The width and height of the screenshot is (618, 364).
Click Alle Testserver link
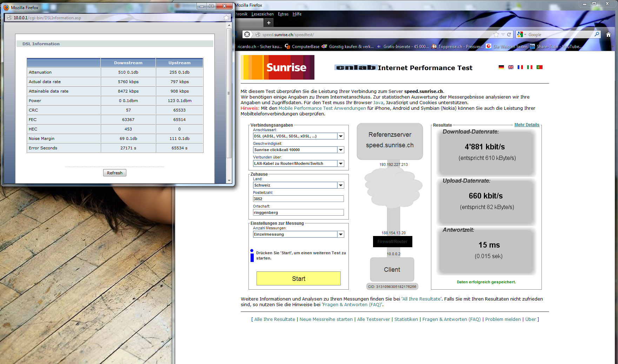pyautogui.click(x=373, y=319)
